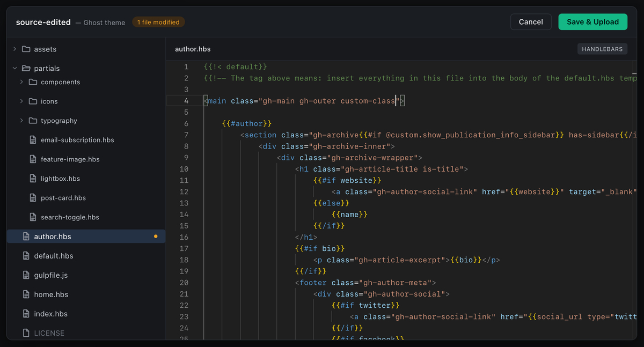Expand the components folder

point(20,82)
